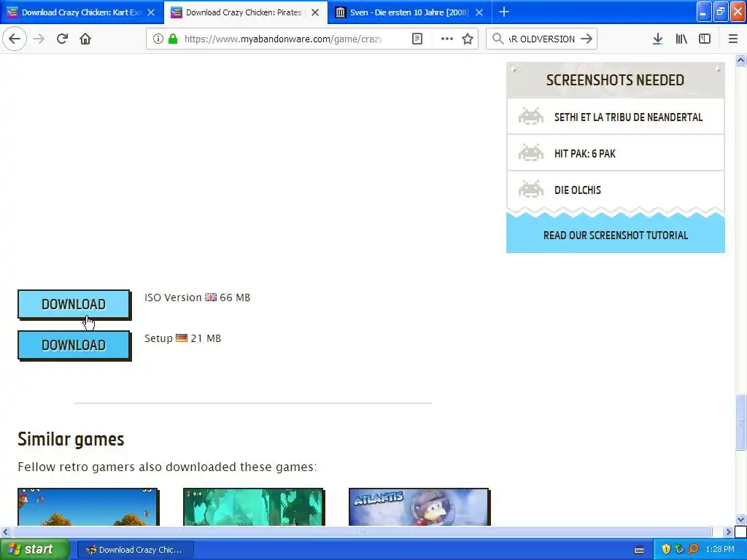
Task: Open the Library menu
Action: (681, 39)
